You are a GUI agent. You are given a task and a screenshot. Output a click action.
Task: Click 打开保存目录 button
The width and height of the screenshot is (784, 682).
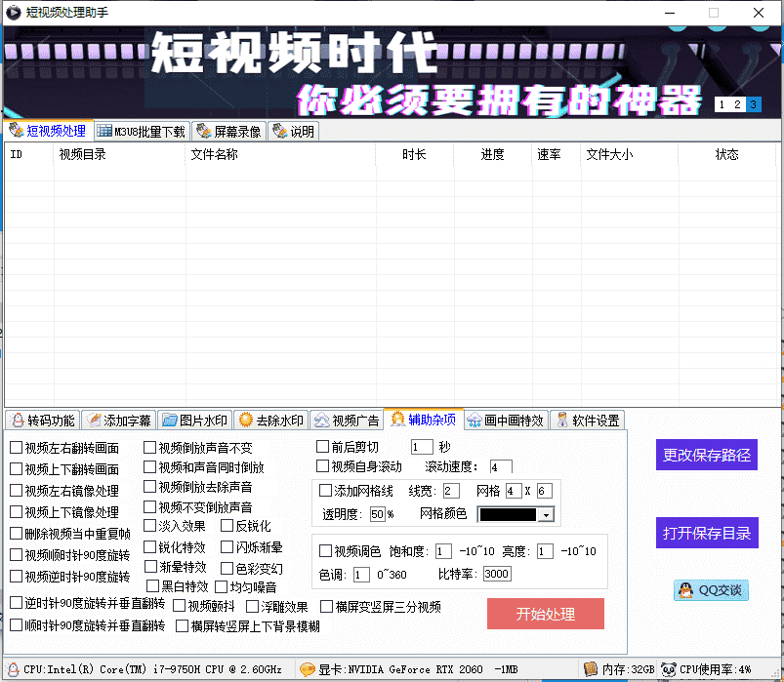707,533
